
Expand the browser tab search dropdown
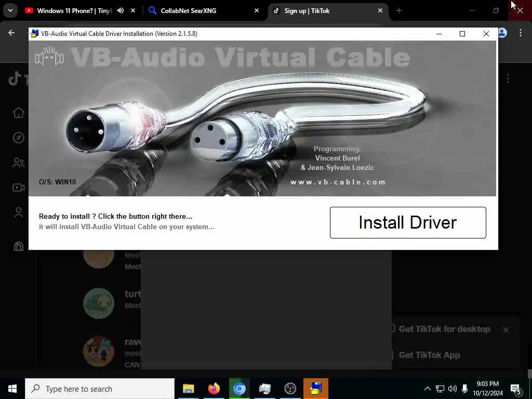tap(10, 10)
